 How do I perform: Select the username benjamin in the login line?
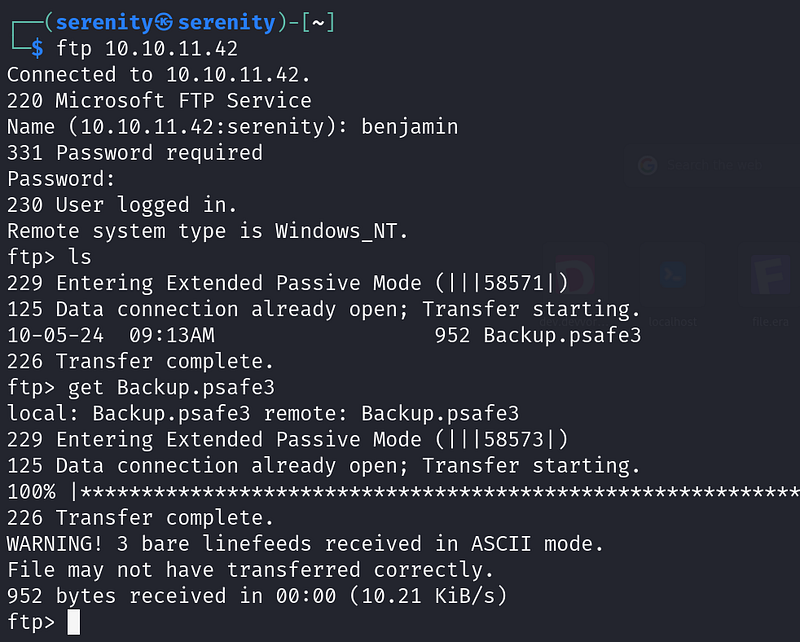(410, 127)
